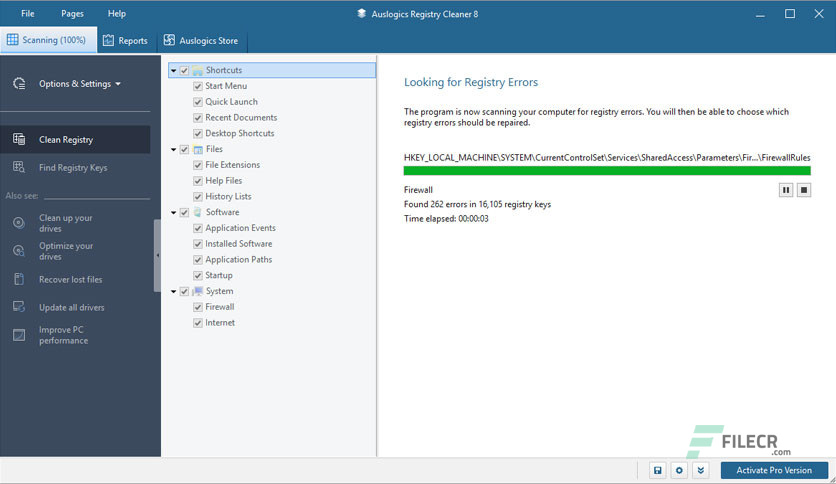Screen dimensions: 836x484
Task: Toggle the History Lists checkbox
Action: click(198, 197)
